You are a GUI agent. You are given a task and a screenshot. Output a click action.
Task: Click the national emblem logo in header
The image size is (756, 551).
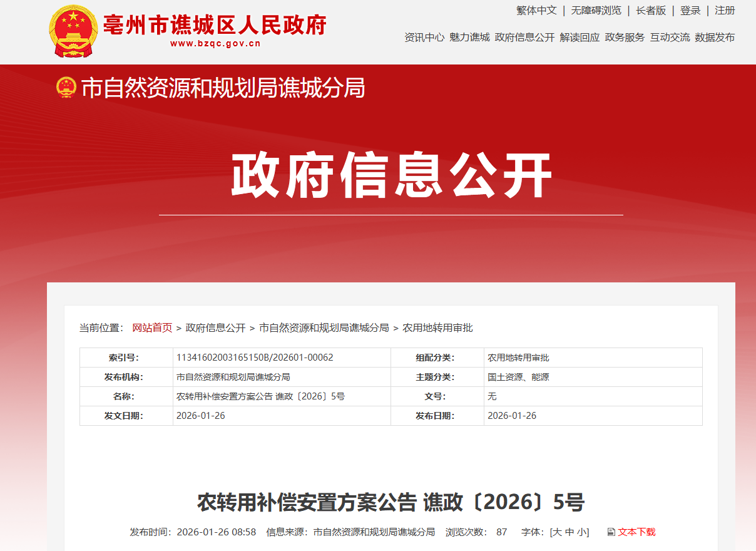point(73,31)
